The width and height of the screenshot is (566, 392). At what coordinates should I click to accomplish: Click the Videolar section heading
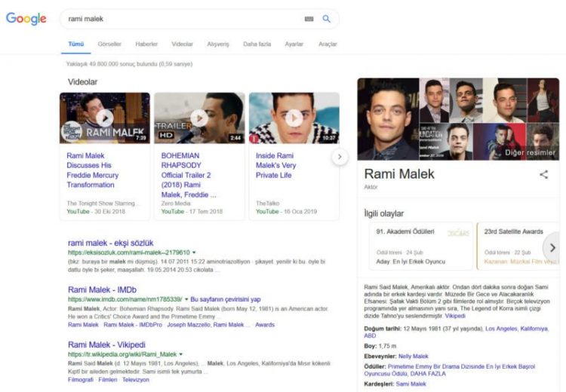83,82
